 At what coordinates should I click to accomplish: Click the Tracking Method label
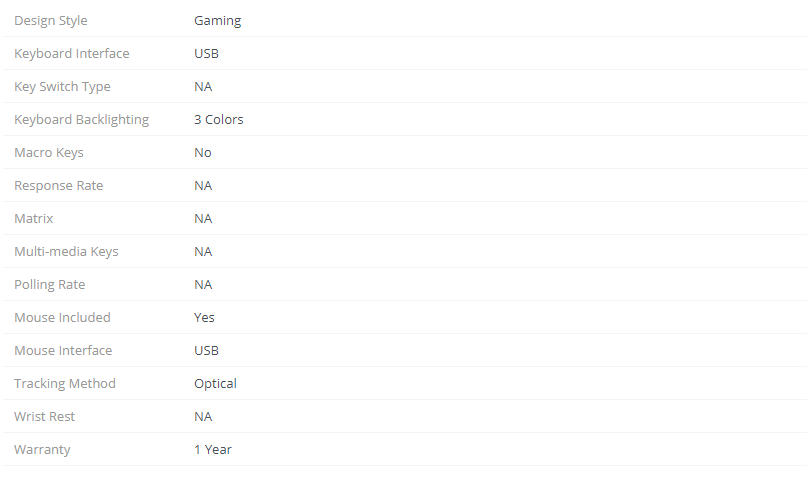pos(65,383)
